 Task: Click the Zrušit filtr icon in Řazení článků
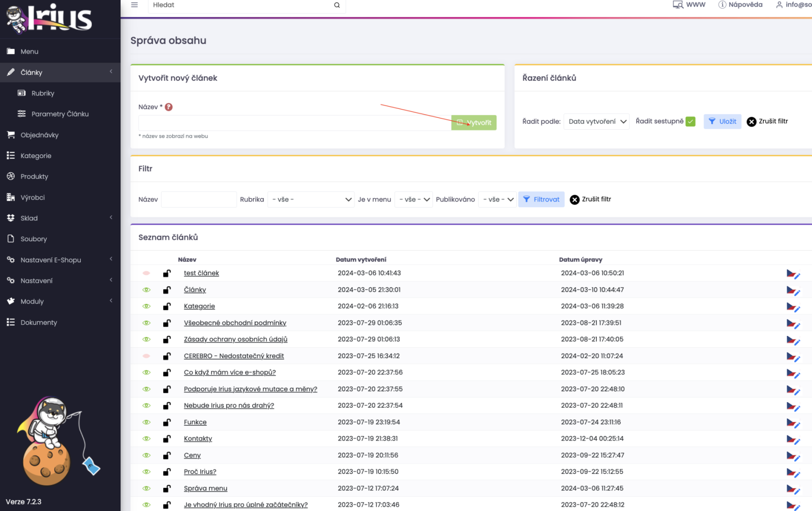click(751, 122)
